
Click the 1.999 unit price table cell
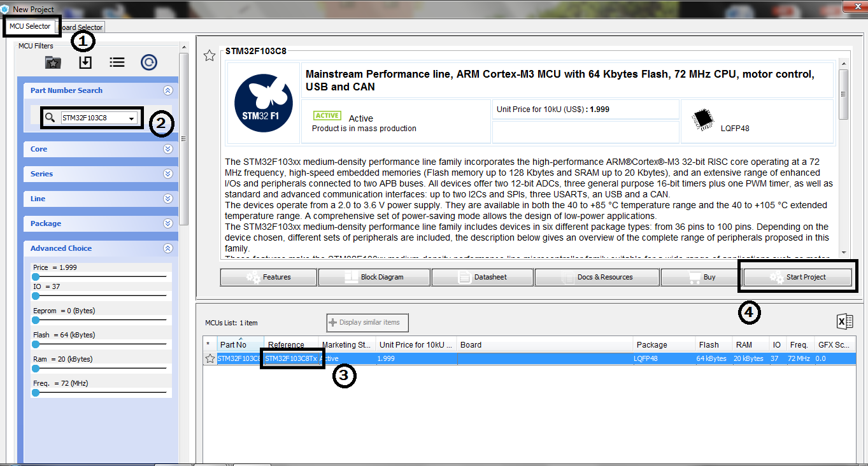[x=416, y=359]
